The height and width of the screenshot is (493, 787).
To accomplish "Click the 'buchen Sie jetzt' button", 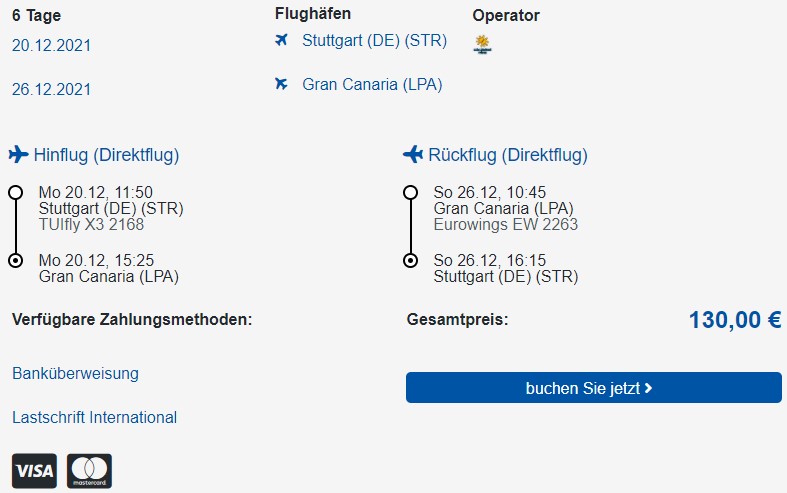I will [594, 388].
